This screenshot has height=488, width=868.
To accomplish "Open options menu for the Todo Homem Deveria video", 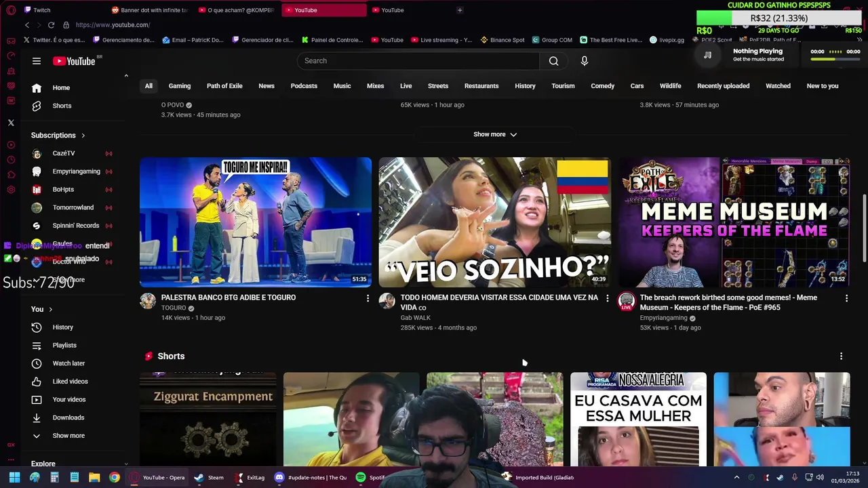I will pyautogui.click(x=607, y=298).
